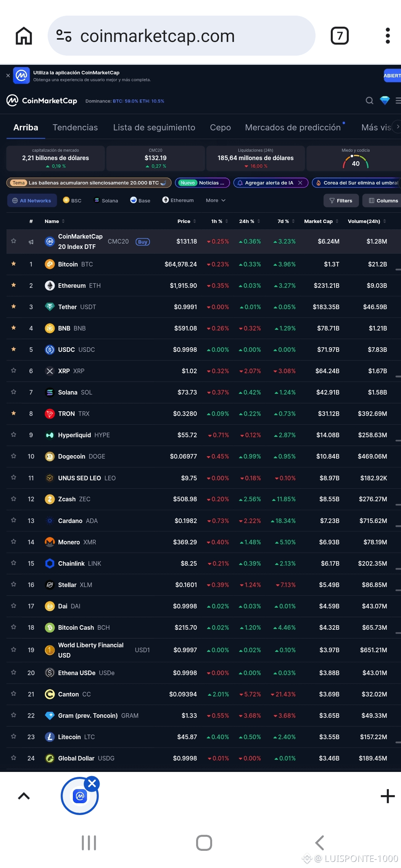Toggle TRON watchlist star
Image resolution: width=401 pixels, height=868 pixels.
[x=14, y=413]
